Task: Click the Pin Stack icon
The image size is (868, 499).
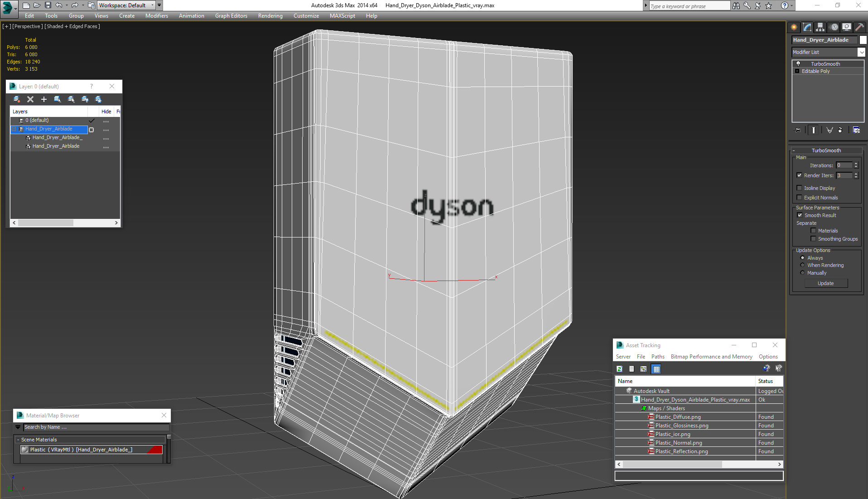Action: (798, 130)
